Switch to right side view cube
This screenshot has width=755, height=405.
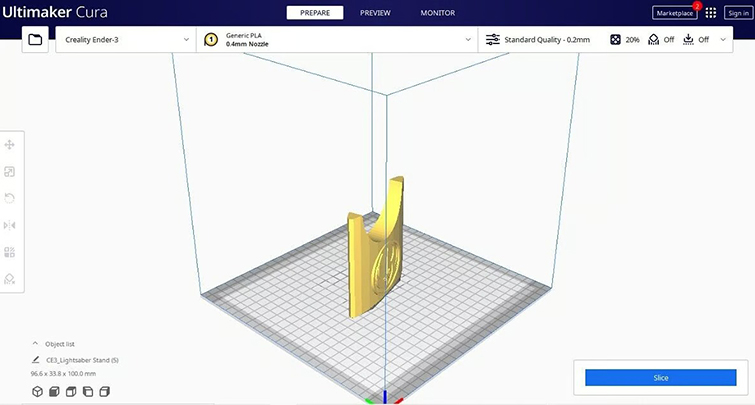(x=104, y=392)
